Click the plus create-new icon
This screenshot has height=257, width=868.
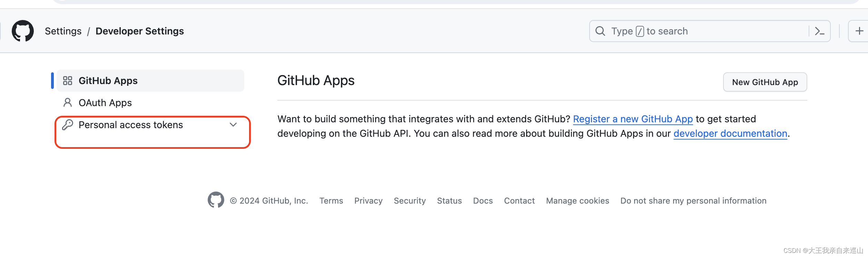tap(859, 31)
